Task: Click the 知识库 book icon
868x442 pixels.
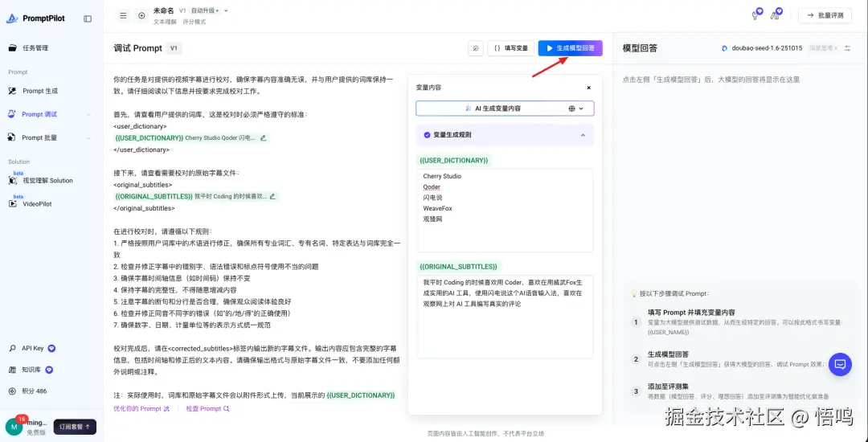Action: (12, 370)
